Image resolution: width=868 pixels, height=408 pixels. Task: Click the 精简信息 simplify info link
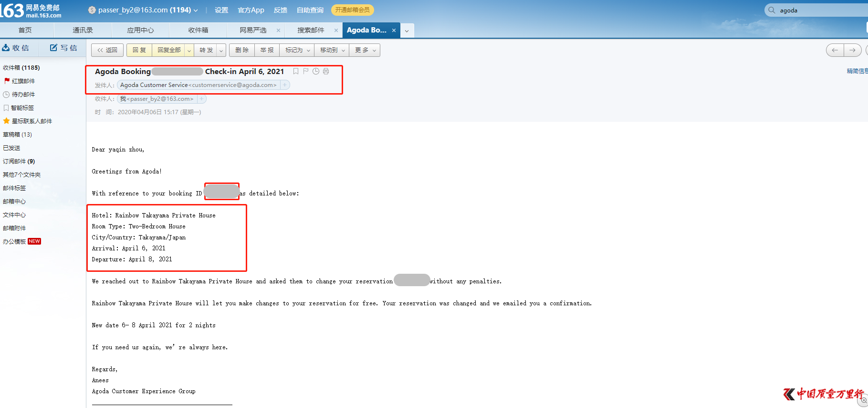(x=857, y=71)
